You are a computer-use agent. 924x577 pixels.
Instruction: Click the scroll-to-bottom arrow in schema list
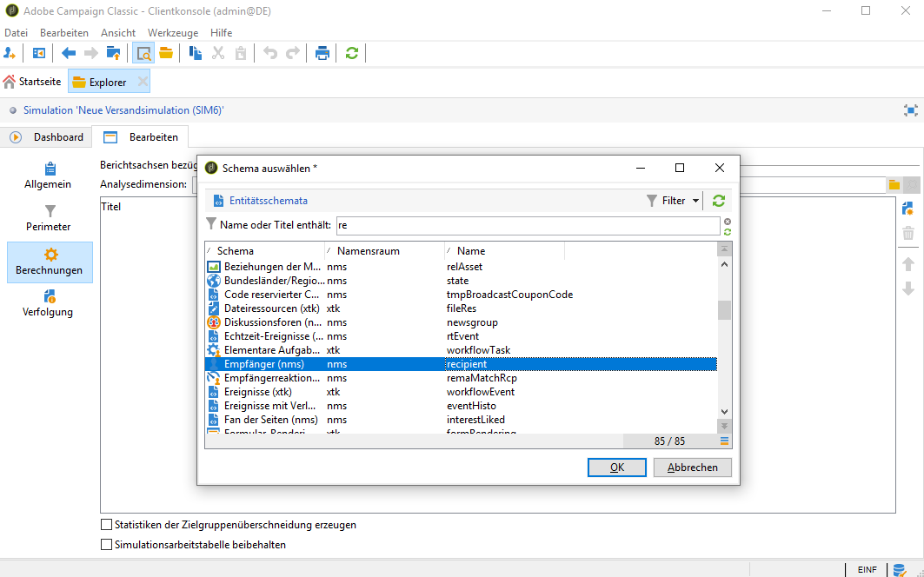725,426
